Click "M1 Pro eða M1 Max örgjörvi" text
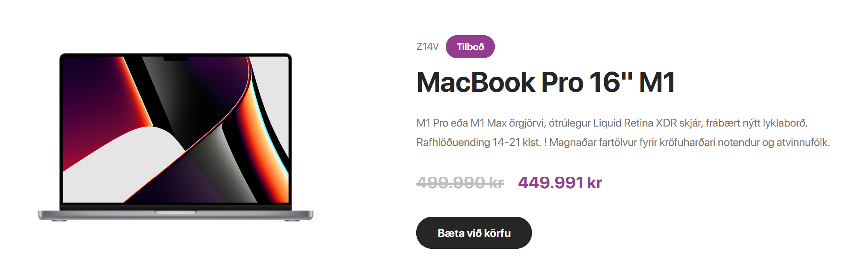The height and width of the screenshot is (265, 868). (481, 123)
